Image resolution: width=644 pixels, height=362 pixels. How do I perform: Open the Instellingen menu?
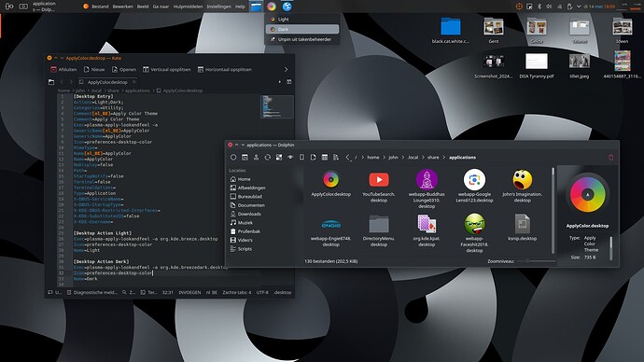(219, 7)
